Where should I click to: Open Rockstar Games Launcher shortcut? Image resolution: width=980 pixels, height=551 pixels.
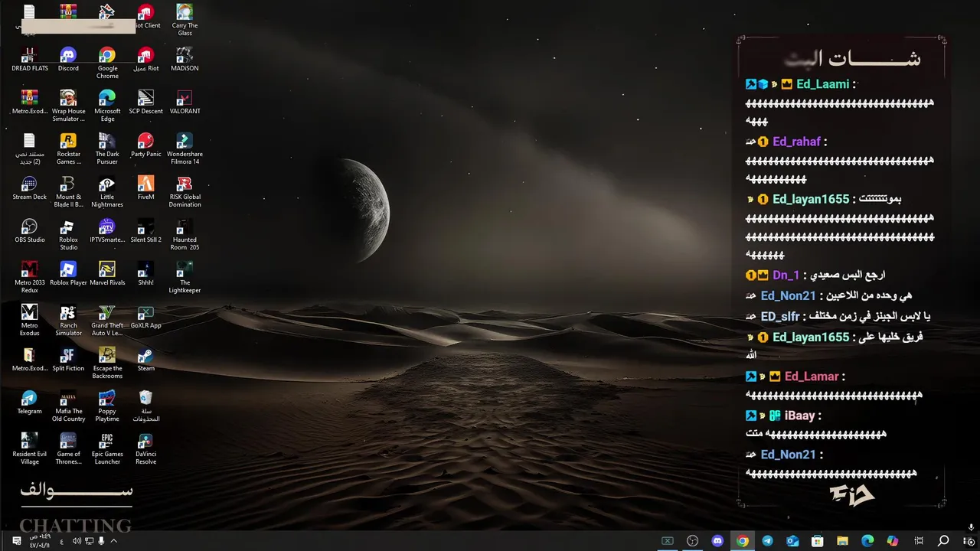(x=68, y=148)
